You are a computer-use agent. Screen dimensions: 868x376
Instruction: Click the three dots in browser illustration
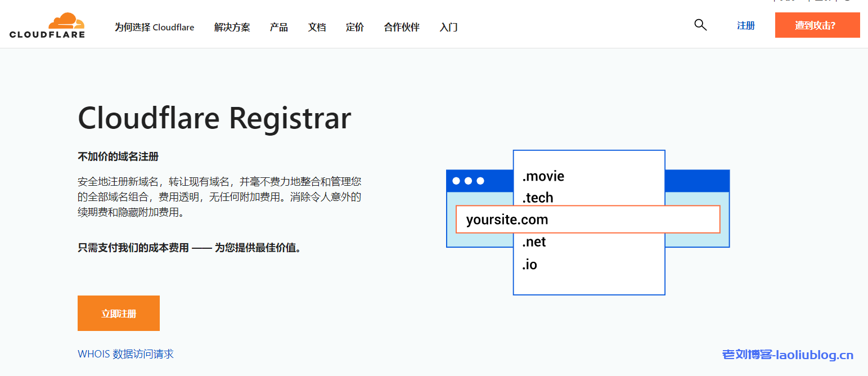[x=468, y=181]
